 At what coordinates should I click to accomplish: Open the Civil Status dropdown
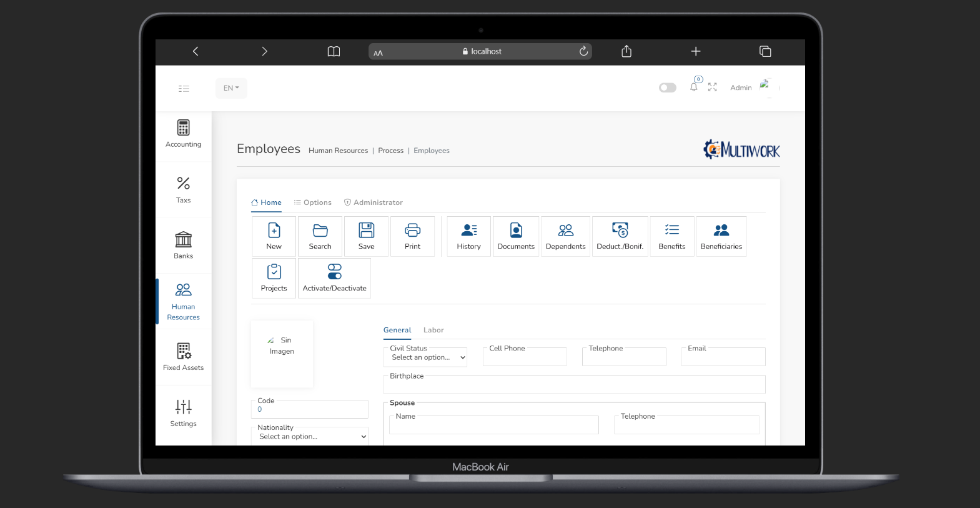425,357
